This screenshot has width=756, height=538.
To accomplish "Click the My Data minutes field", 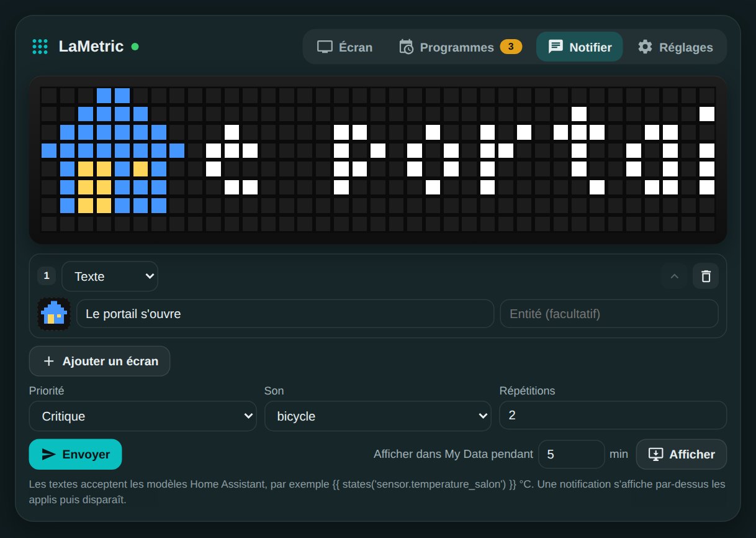I will pos(571,454).
